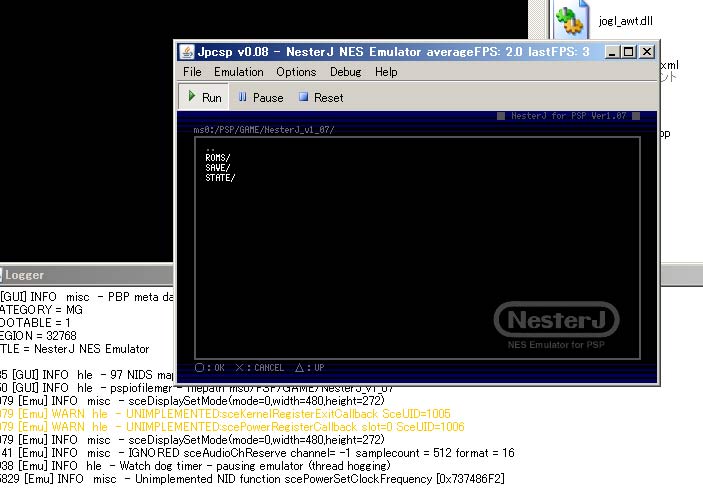The image size is (703, 500).
Task: Minimize the Jpcsp window
Action: click(612, 52)
